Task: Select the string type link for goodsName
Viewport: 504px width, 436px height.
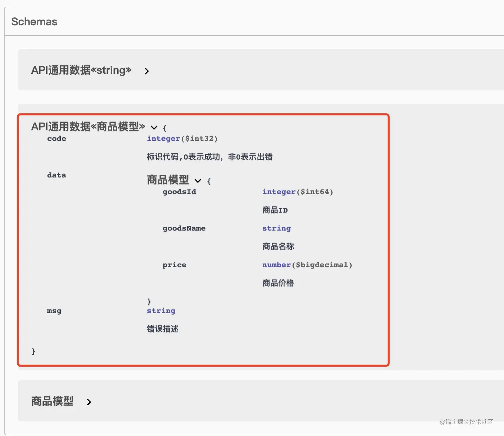Action: (x=276, y=228)
